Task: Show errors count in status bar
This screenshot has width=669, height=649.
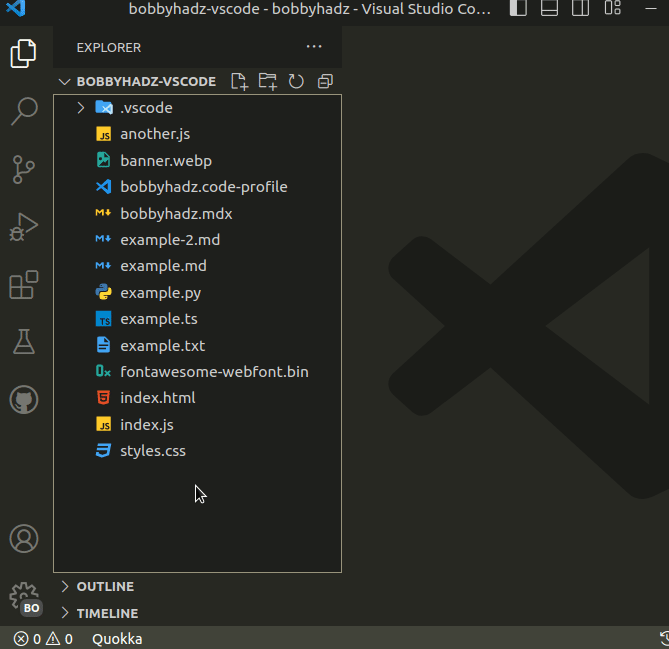Action: click(27, 639)
